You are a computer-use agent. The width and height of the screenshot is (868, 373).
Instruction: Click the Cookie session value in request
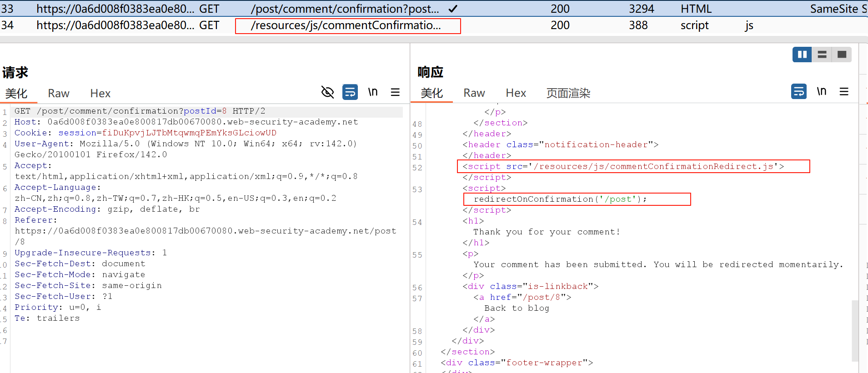(x=189, y=133)
